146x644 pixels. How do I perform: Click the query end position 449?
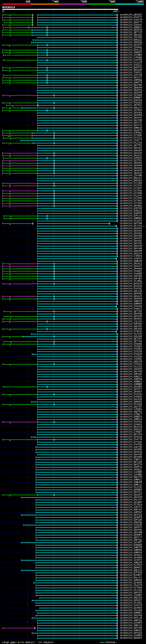[x=115, y=11]
